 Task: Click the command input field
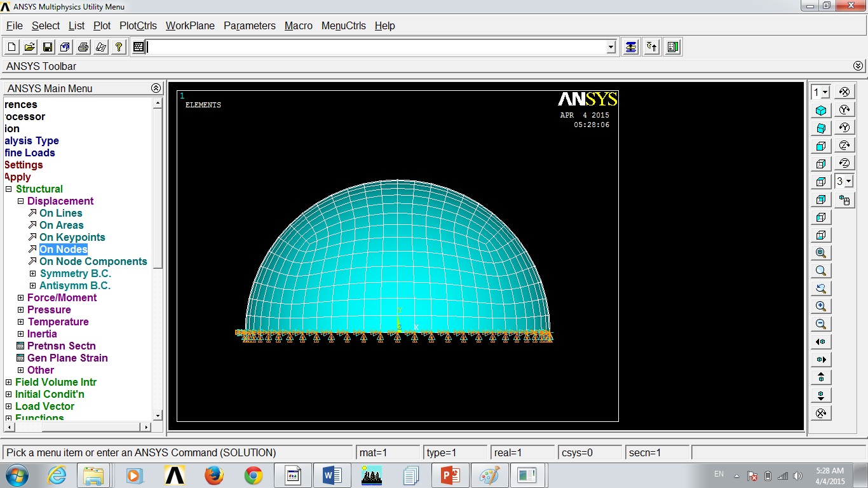point(376,47)
